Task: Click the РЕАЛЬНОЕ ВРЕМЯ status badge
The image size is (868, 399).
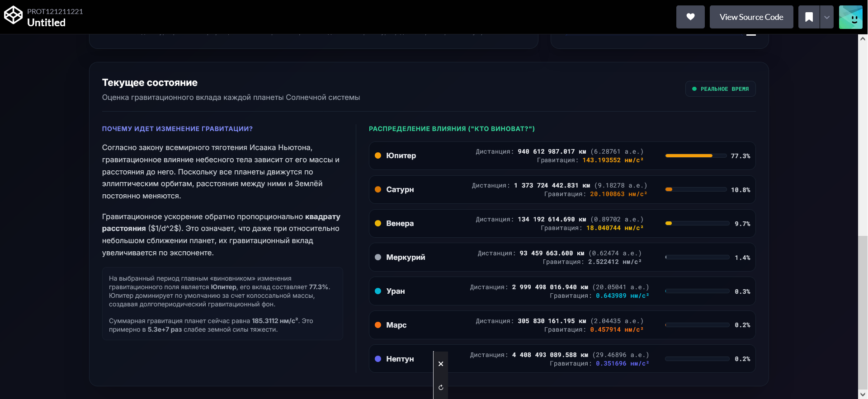Action: click(721, 89)
